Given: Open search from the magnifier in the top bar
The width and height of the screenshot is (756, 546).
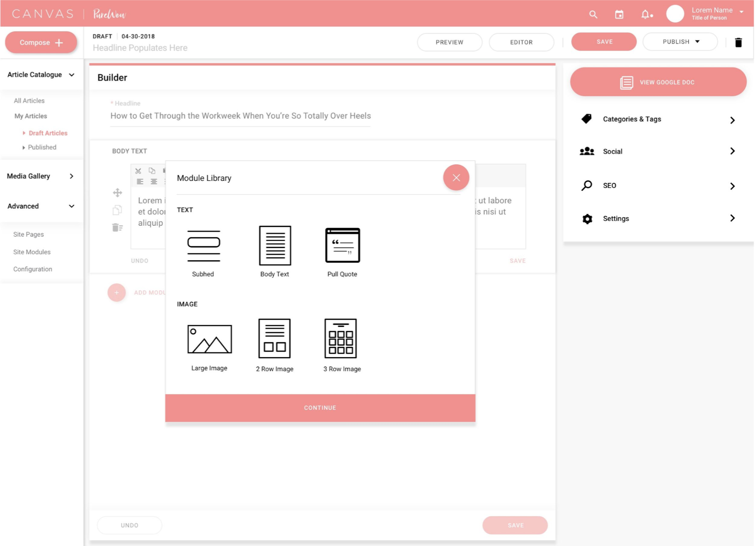Looking at the screenshot, I should (x=593, y=14).
